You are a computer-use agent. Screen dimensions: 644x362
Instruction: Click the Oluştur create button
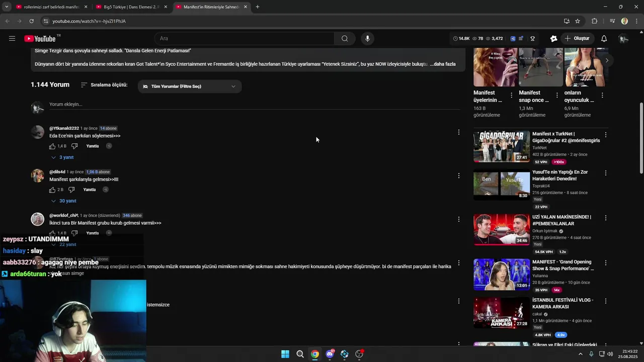577,39
